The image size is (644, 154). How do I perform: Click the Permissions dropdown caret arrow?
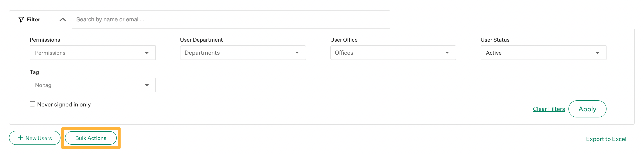point(147,53)
